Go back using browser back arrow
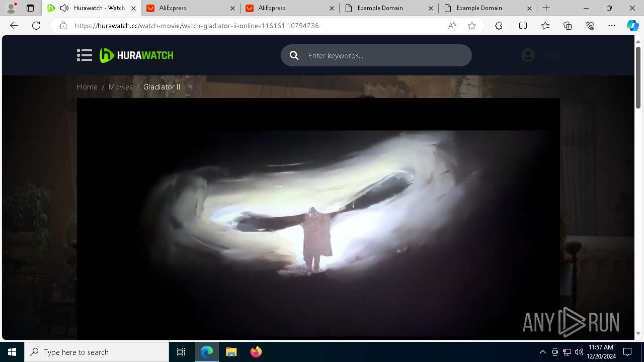644x362 pixels. [14, 26]
